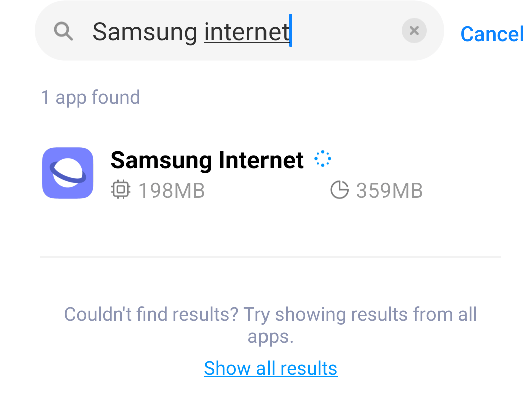Select the Samsung Internet app name
Image resolution: width=531 pixels, height=420 pixels.
point(206,160)
